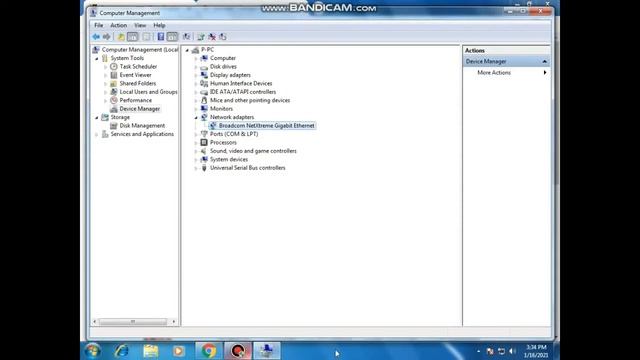Collapse the System Tools node arrow

97,58
